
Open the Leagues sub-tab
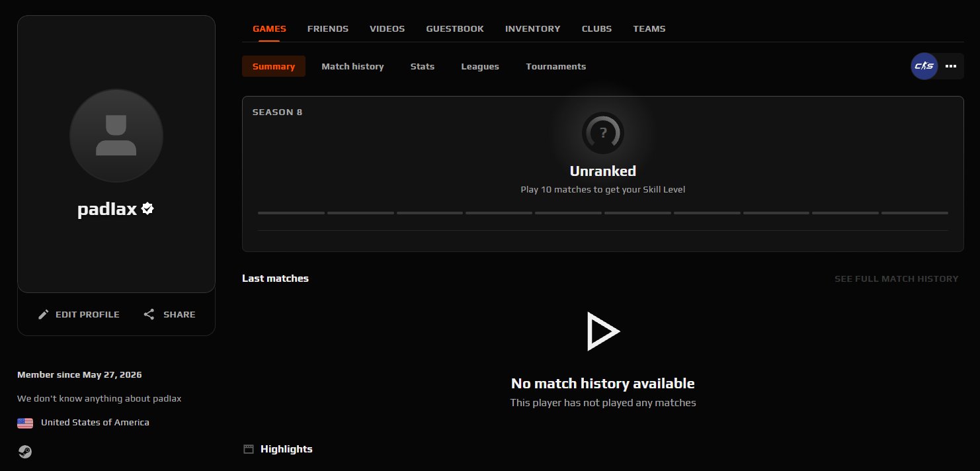click(x=480, y=66)
